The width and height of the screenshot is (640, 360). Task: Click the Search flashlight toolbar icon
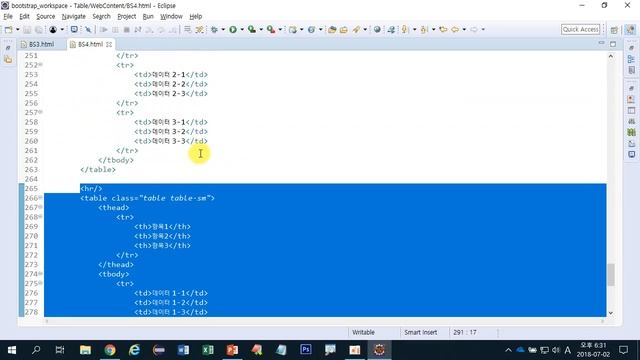356,29
